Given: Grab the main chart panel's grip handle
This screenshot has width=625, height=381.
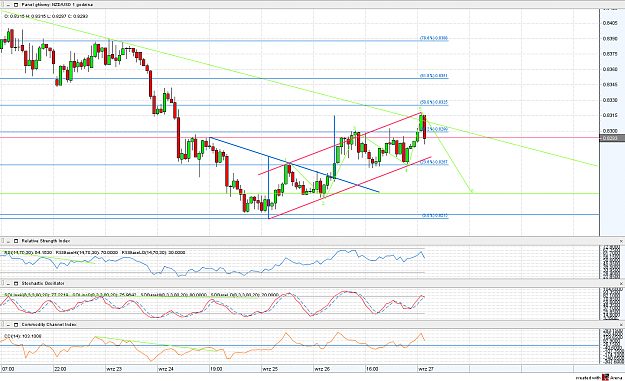Looking at the screenshot, I should [2, 5].
